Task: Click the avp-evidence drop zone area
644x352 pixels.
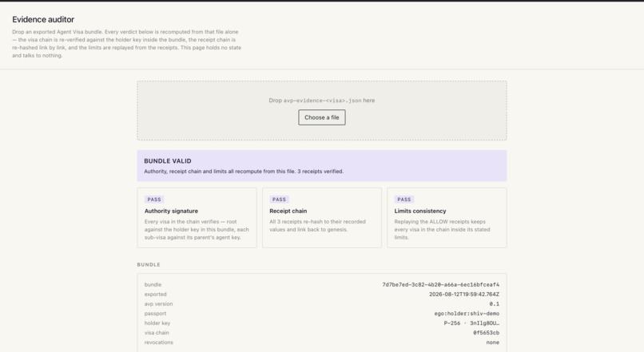Action: click(x=321, y=110)
